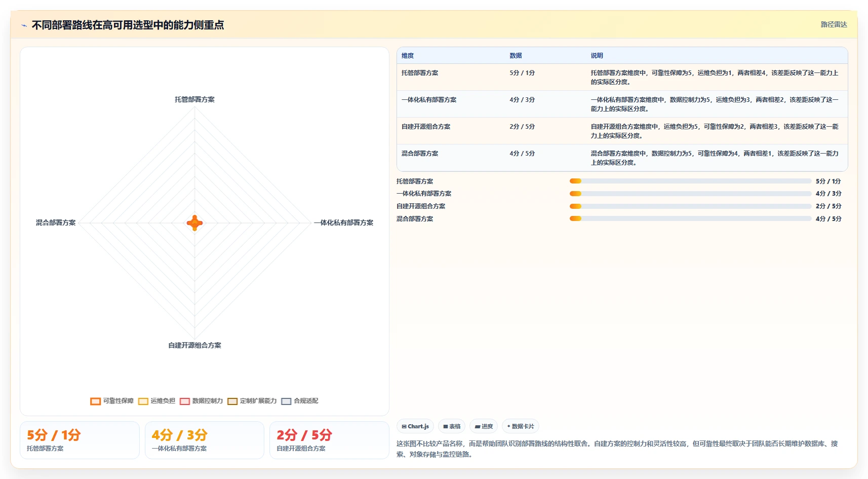Screen dimensions: 868x479
Task: Click the 维度 column header
Action: (x=408, y=56)
